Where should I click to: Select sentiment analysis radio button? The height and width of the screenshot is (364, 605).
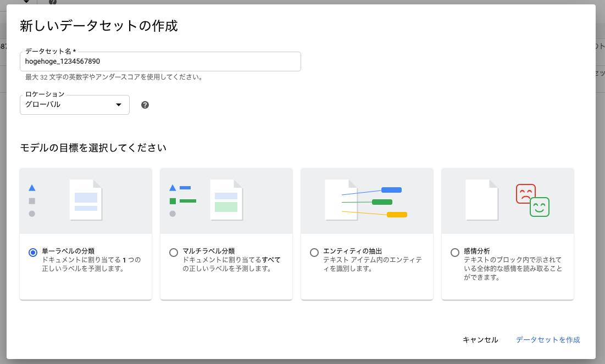pos(455,253)
